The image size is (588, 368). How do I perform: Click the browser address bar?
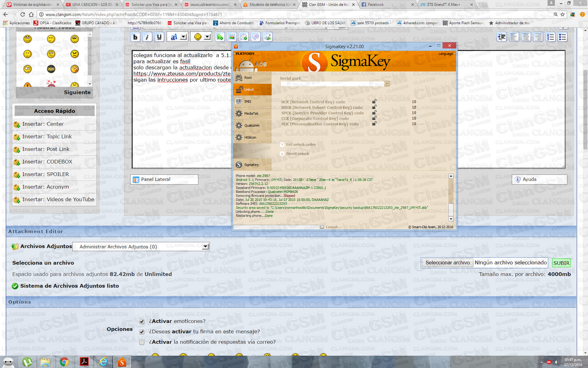pyautogui.click(x=296, y=14)
